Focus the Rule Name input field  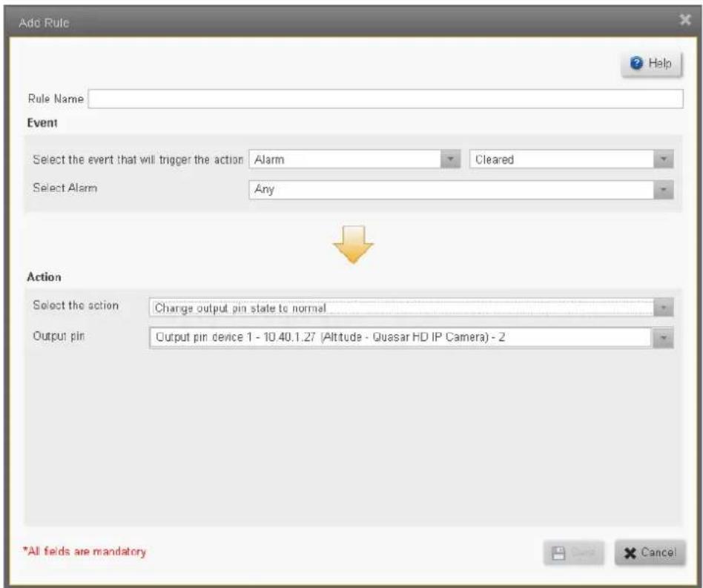coord(386,99)
